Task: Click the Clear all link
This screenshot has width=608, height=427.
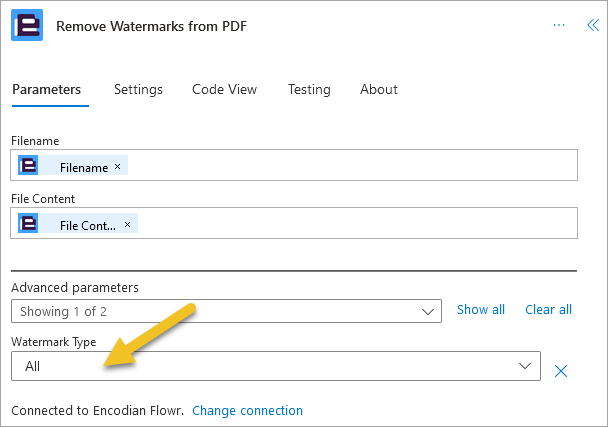Action: [548, 309]
